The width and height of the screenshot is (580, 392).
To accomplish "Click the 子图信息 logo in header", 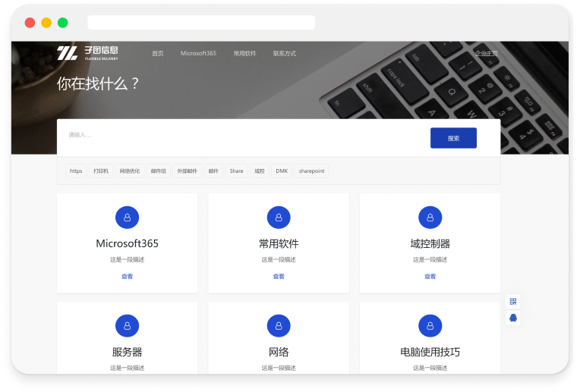I will 87,53.
